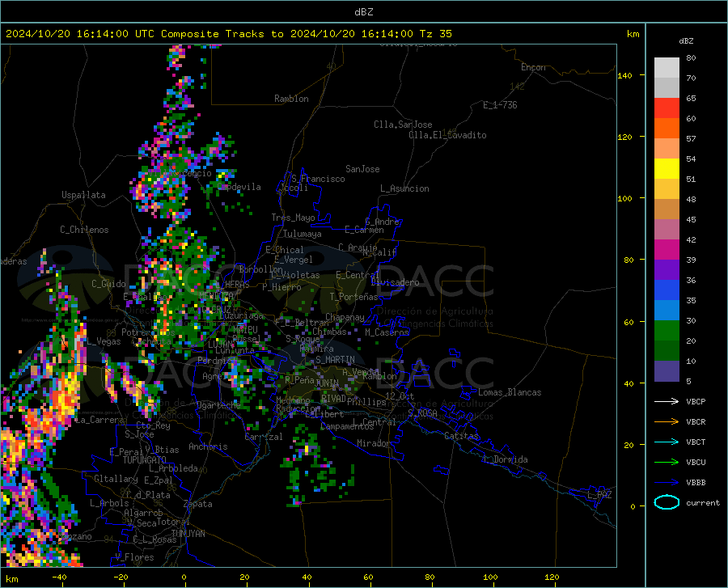
Task: Pick the red swatch in the dBZ scale
Action: click(x=667, y=108)
